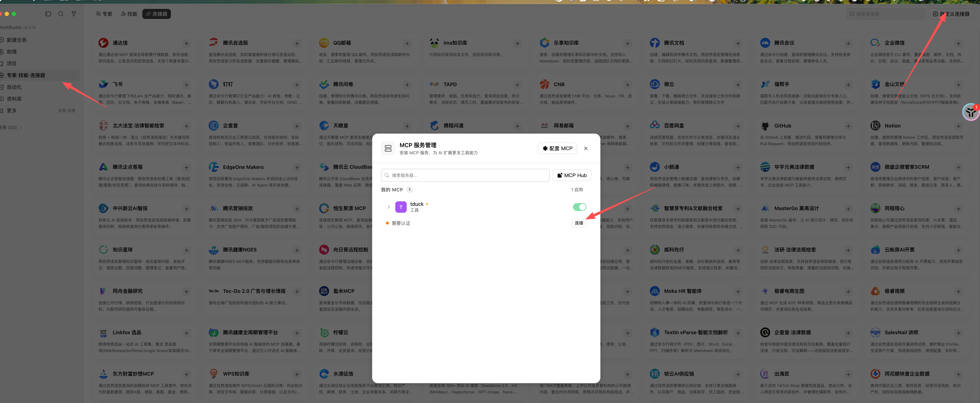Viewport: 980px width, 403px height.
Task: Click the TAPD connector icon
Action: [434, 84]
